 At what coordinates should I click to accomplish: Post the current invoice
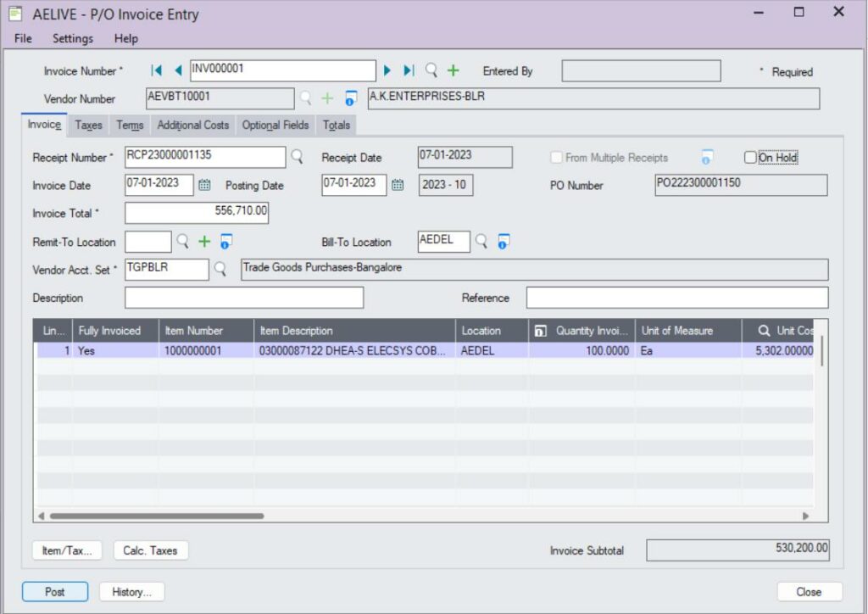(x=54, y=591)
